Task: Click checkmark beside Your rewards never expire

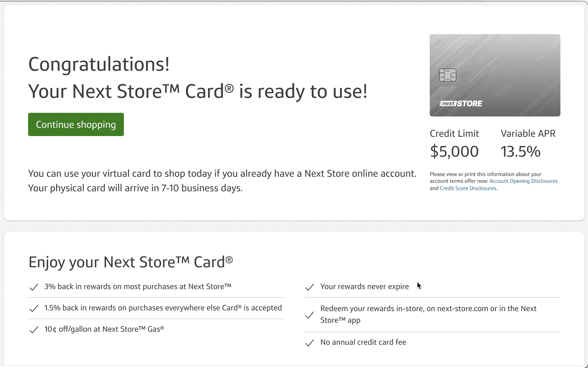Action: click(309, 287)
